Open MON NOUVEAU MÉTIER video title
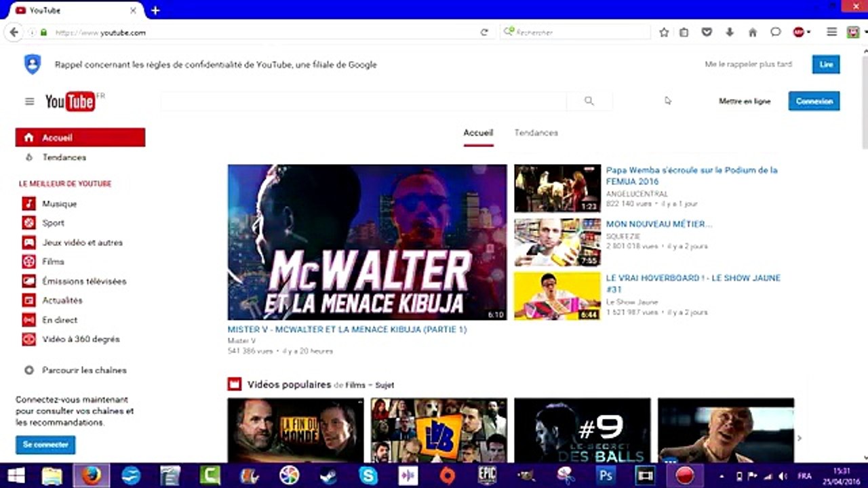 (x=659, y=224)
